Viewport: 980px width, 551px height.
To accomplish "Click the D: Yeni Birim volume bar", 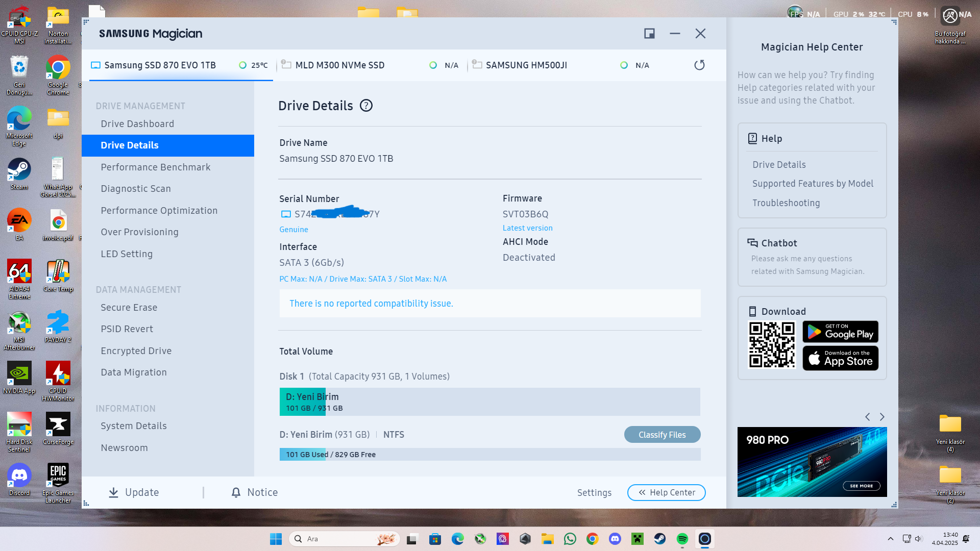I will (489, 402).
